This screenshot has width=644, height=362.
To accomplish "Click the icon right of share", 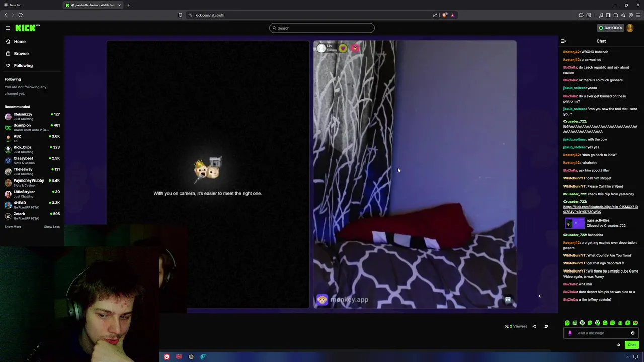I will point(546,326).
